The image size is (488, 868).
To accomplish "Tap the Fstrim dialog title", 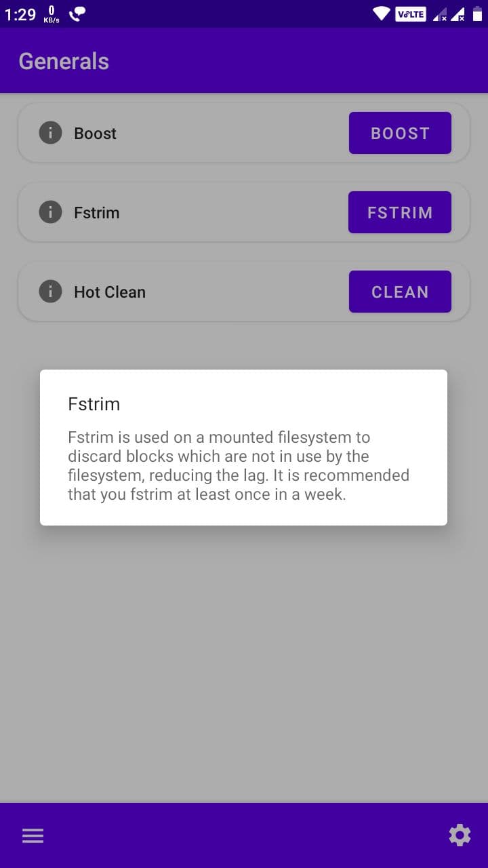I will coord(94,403).
